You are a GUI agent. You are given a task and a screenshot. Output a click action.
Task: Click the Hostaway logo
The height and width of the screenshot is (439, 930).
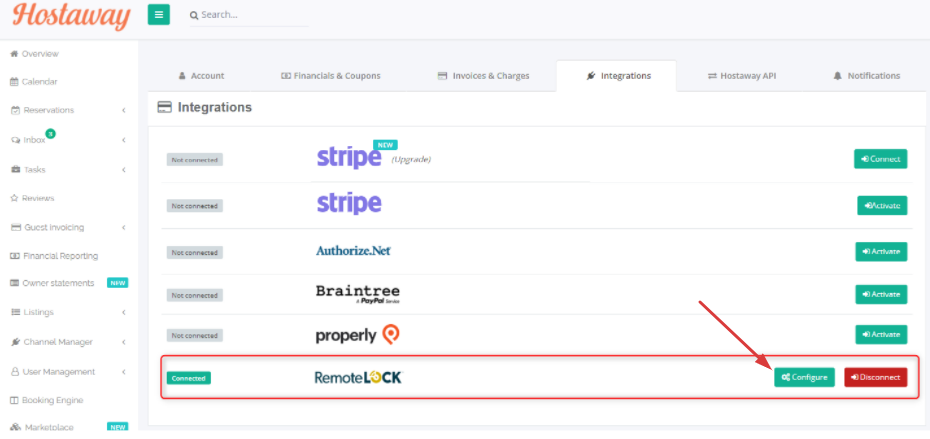click(x=71, y=16)
